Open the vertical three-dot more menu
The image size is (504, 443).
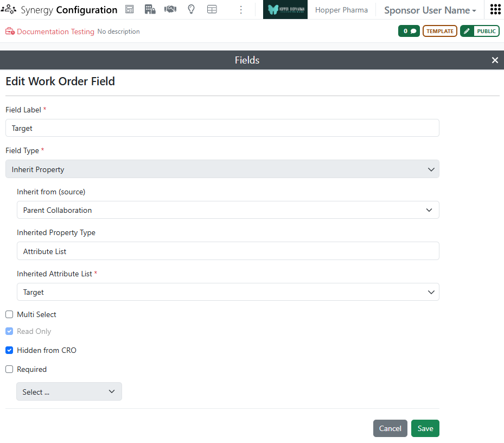(x=241, y=10)
